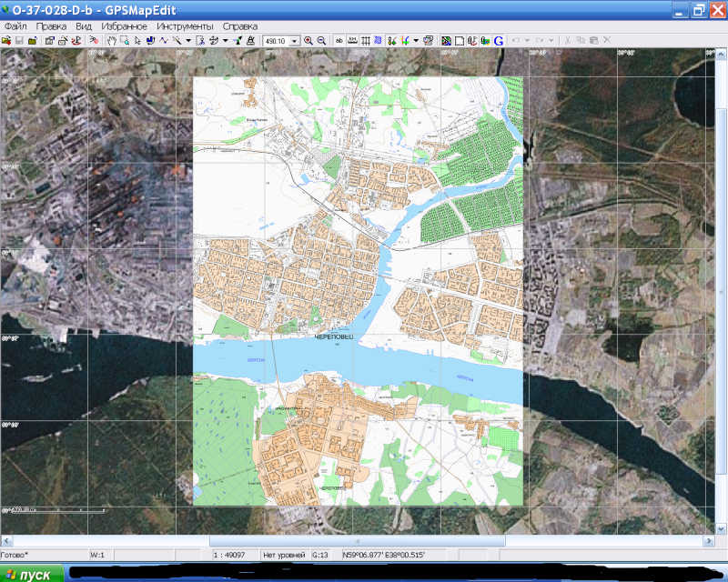Open the Файл menu
728x582 pixels.
(15, 27)
